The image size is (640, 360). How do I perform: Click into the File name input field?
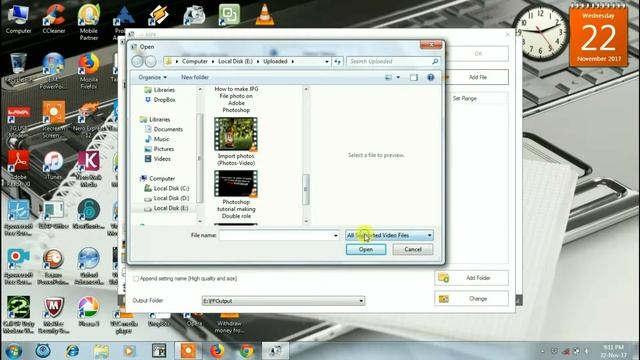point(276,236)
